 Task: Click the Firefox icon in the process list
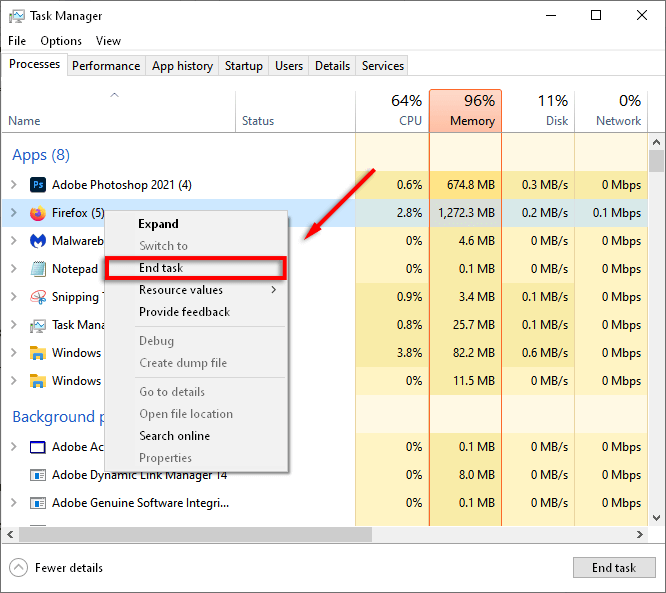(38, 213)
